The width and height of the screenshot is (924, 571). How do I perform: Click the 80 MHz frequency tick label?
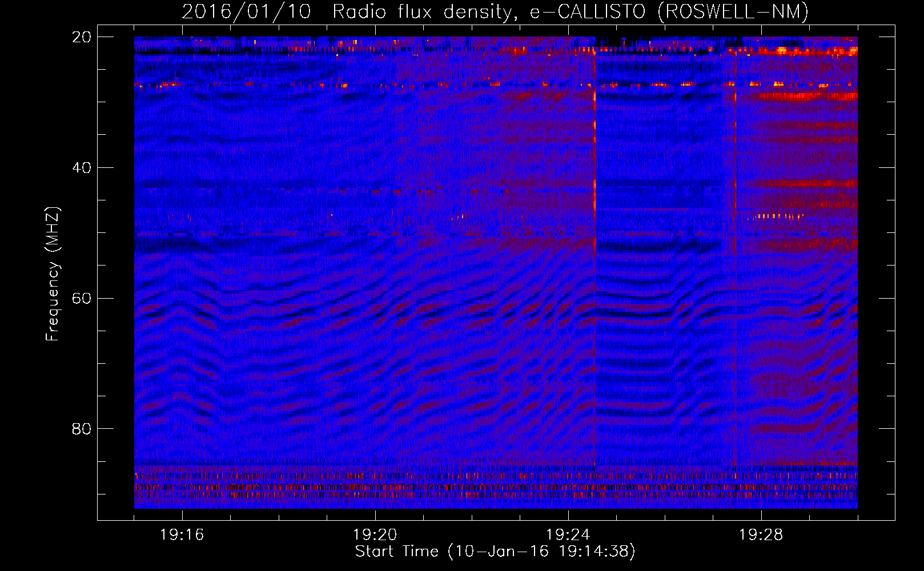pyautogui.click(x=81, y=428)
